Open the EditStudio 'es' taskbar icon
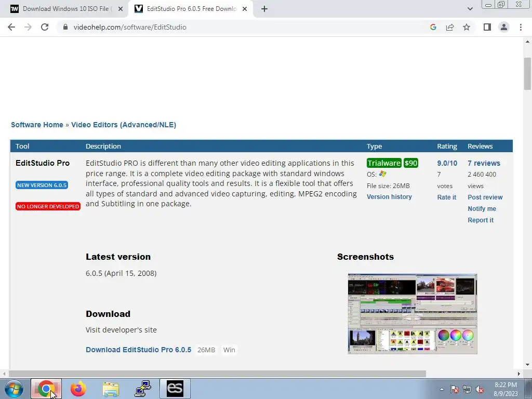This screenshot has height=399, width=532. [x=175, y=389]
